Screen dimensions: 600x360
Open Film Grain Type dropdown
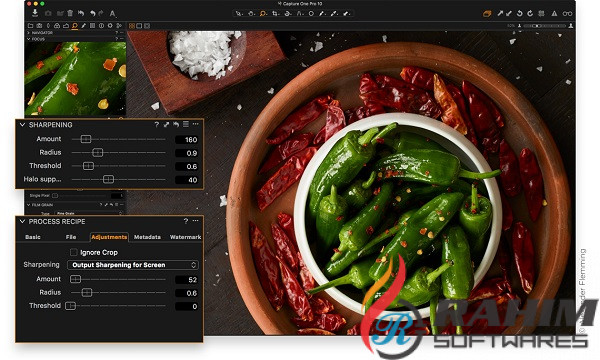click(x=89, y=213)
